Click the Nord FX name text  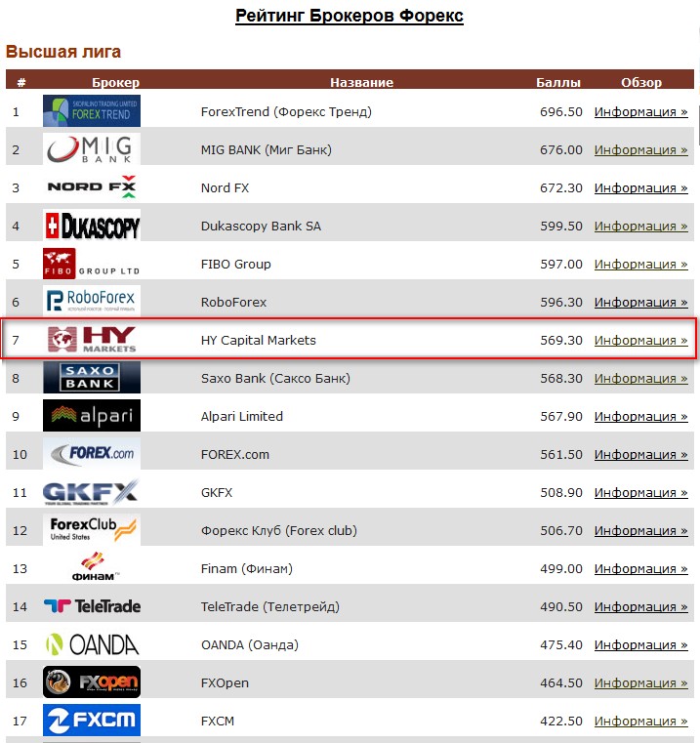point(226,187)
